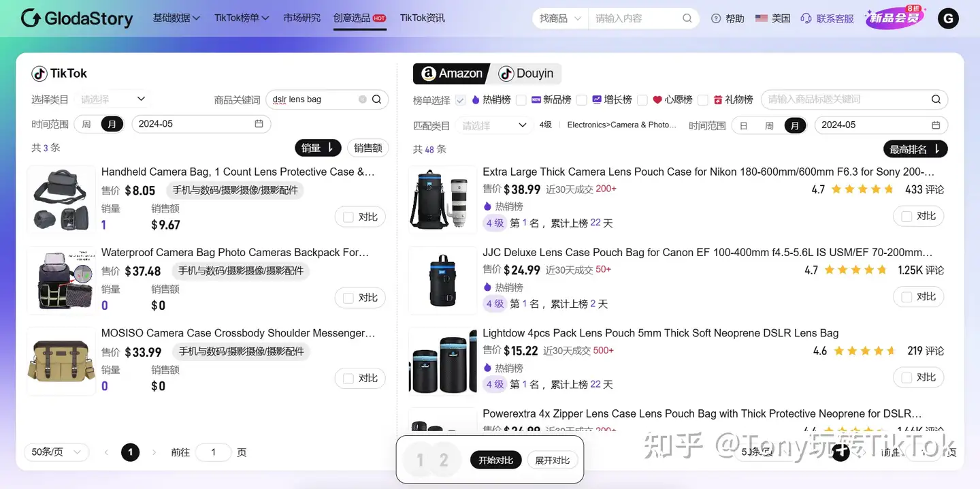This screenshot has width=980, height=489.
Task: Open Amazon 2024-05 date calendar icon
Action: [936, 125]
